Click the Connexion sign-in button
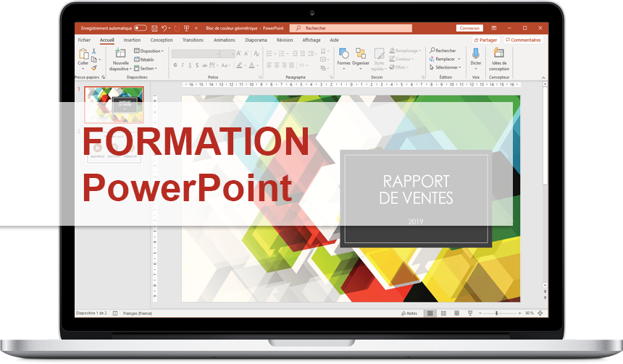Viewport: 623px width, 364px height. click(469, 28)
